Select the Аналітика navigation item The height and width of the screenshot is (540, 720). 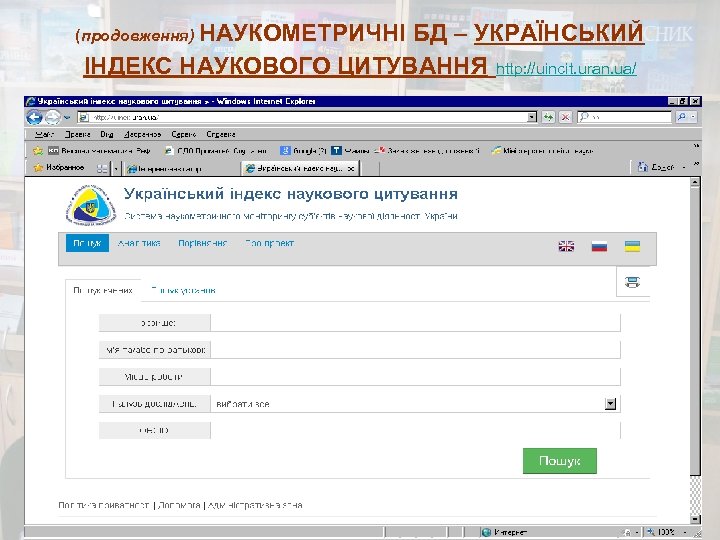(x=139, y=243)
